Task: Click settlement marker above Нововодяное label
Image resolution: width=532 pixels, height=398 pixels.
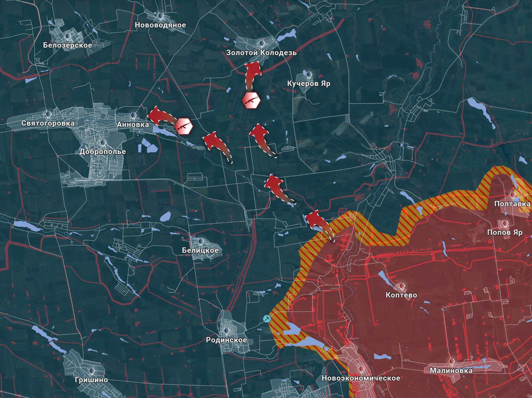Action: [161, 16]
